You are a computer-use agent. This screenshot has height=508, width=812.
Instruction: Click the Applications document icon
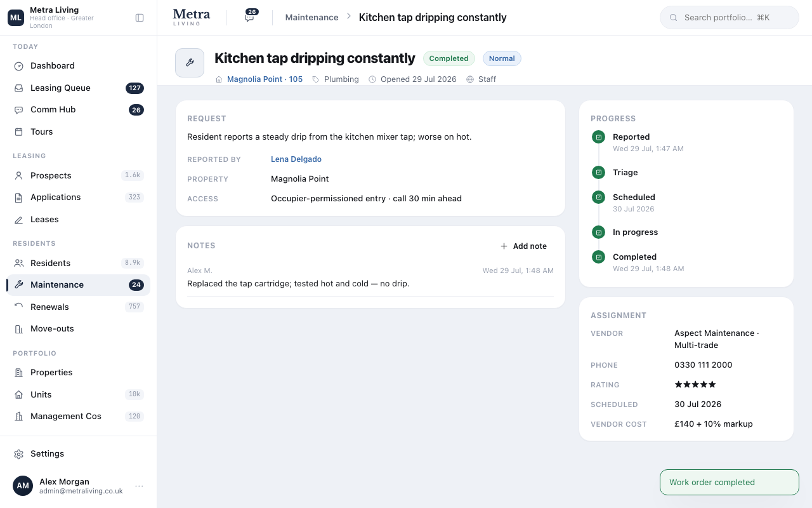[x=18, y=197]
